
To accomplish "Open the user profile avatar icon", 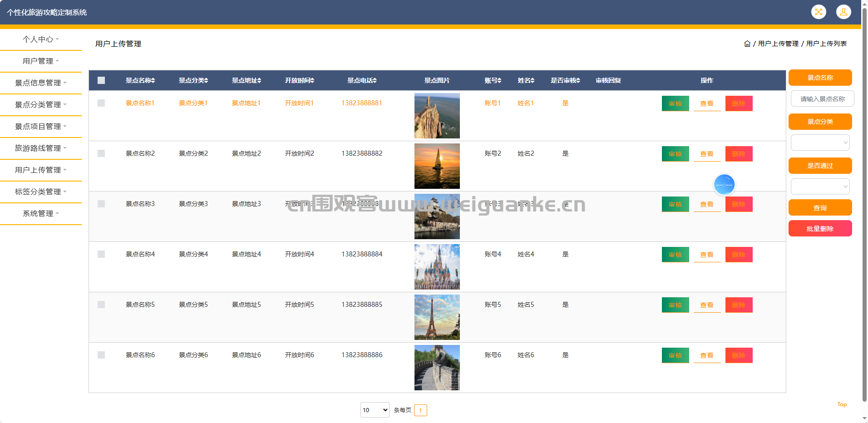I will point(843,12).
